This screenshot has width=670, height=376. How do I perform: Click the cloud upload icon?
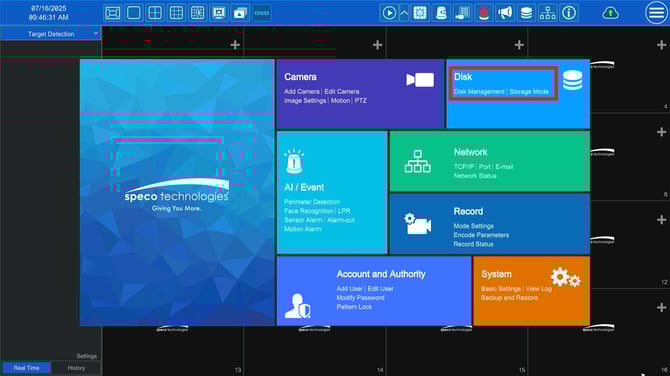(x=610, y=13)
